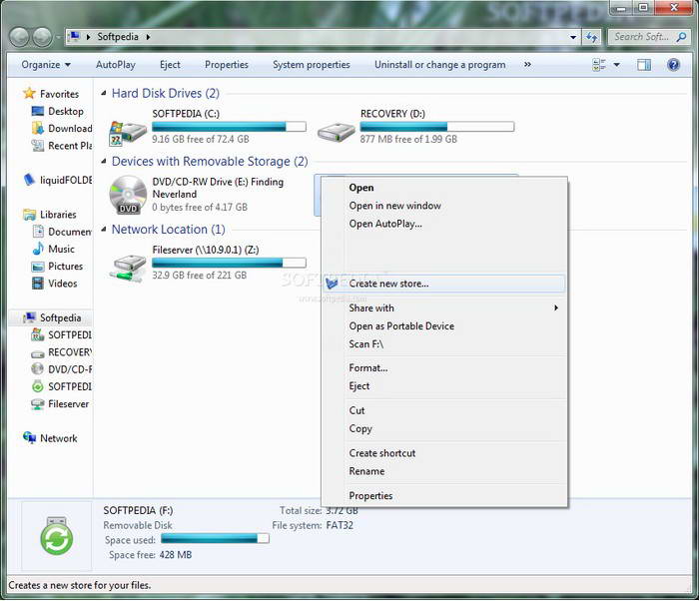Collapse Devices with Removable Storage group

pos(104,161)
